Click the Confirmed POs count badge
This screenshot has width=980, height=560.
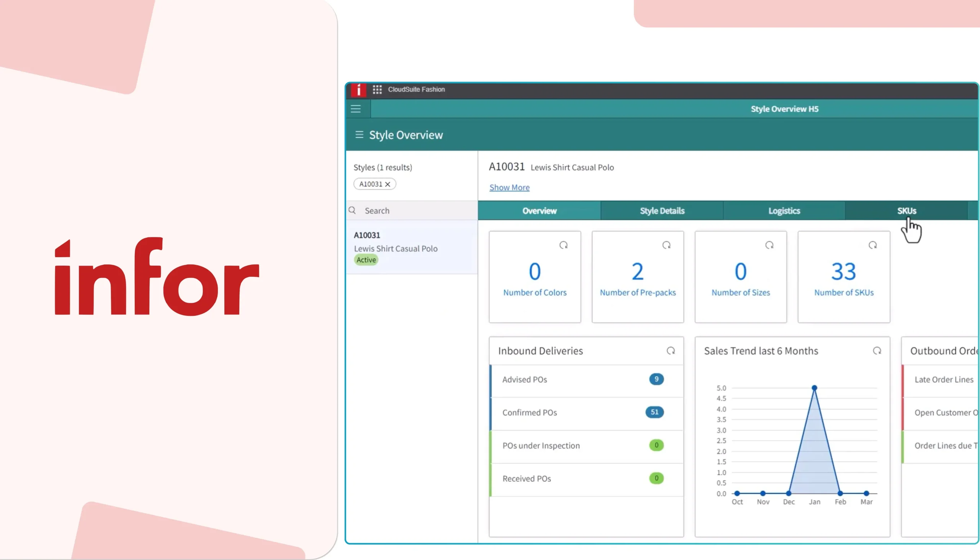point(654,412)
